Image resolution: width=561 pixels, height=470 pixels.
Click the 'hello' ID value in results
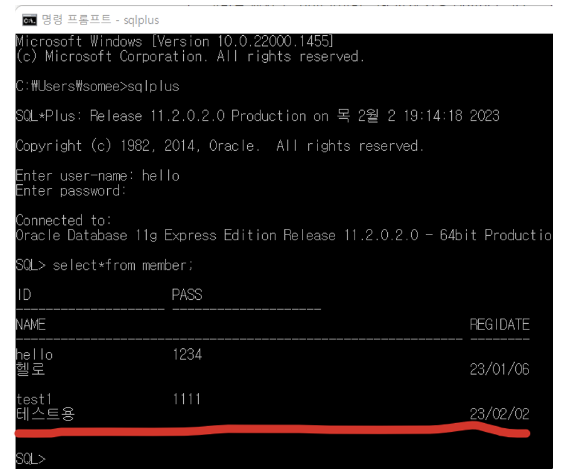[34, 354]
